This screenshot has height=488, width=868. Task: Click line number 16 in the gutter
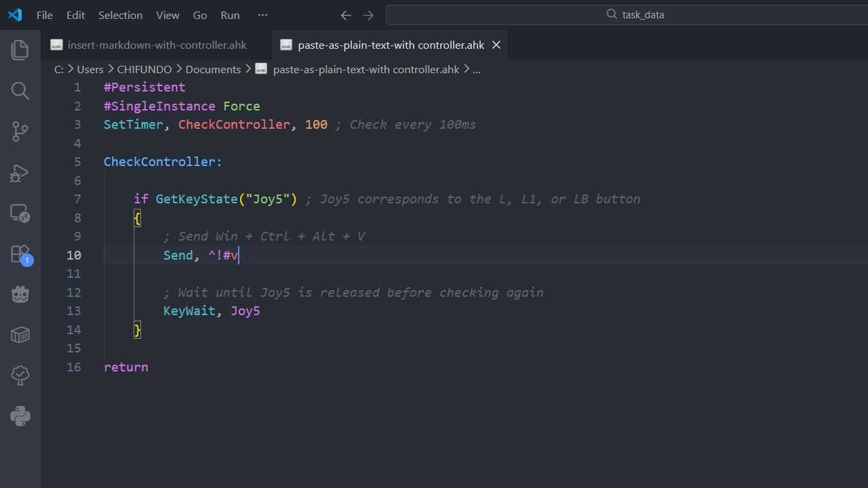(x=74, y=367)
